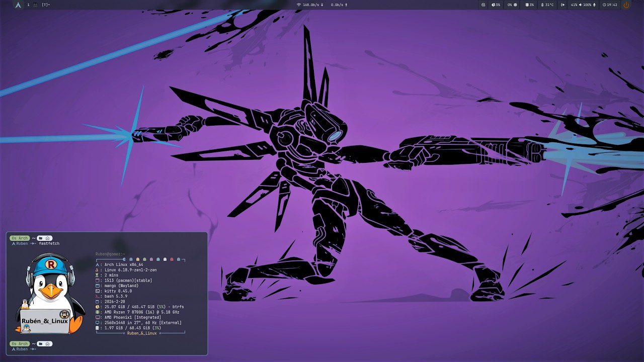Click the bottom 'Os Arch' prompt badge

click(x=20, y=344)
